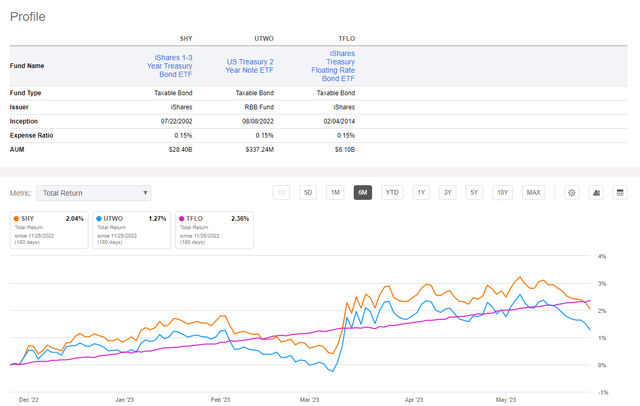Click the magenta TFLO color dot
The width and height of the screenshot is (640, 406).
coord(182,219)
